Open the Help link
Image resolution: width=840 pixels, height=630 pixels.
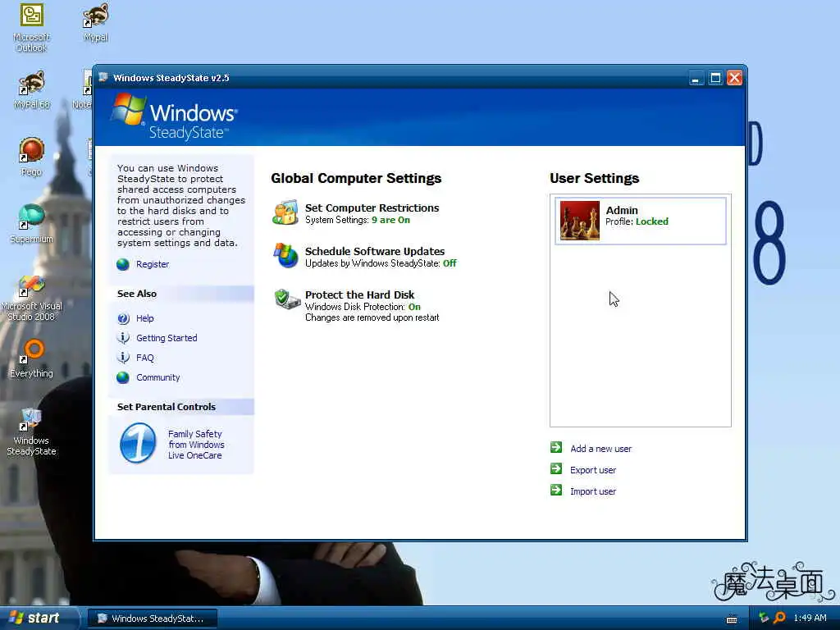(x=144, y=318)
